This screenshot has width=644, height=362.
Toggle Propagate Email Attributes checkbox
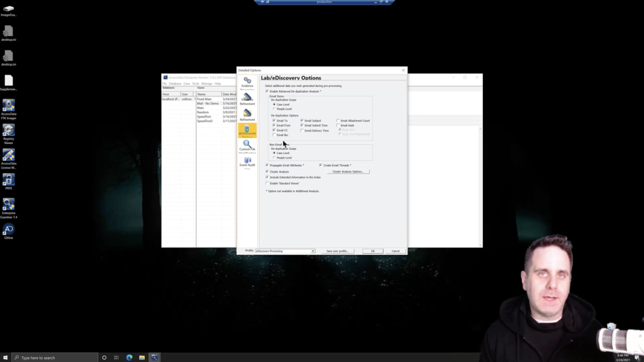(x=267, y=165)
